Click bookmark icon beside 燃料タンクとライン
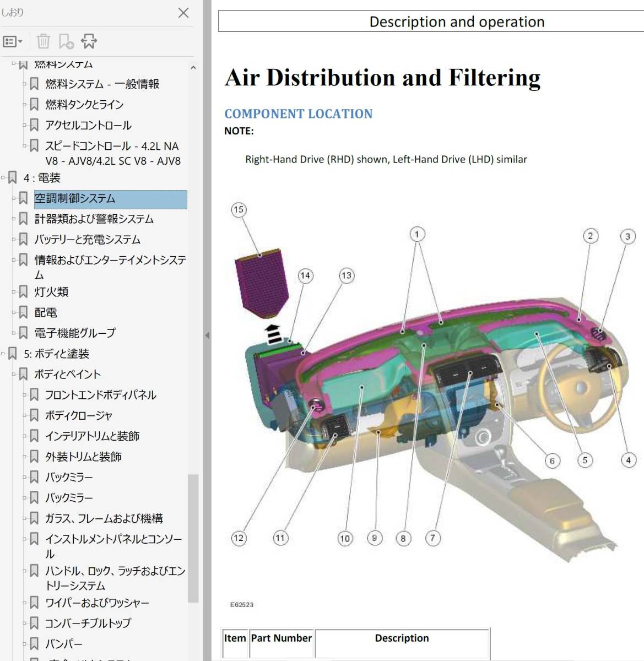 point(34,105)
